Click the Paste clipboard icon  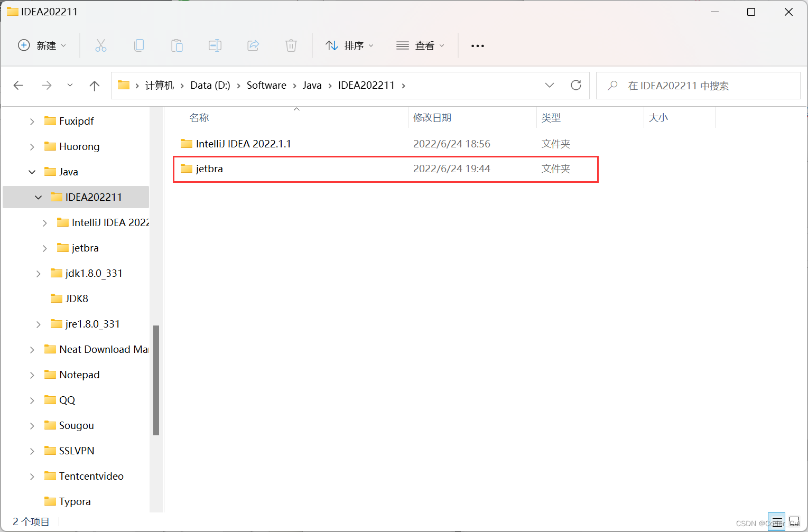click(x=177, y=45)
